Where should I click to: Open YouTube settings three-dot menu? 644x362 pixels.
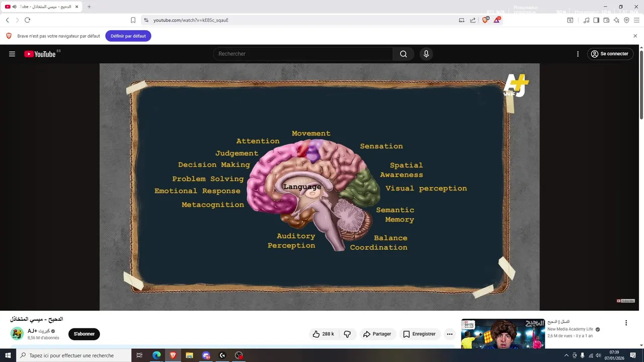tap(578, 54)
